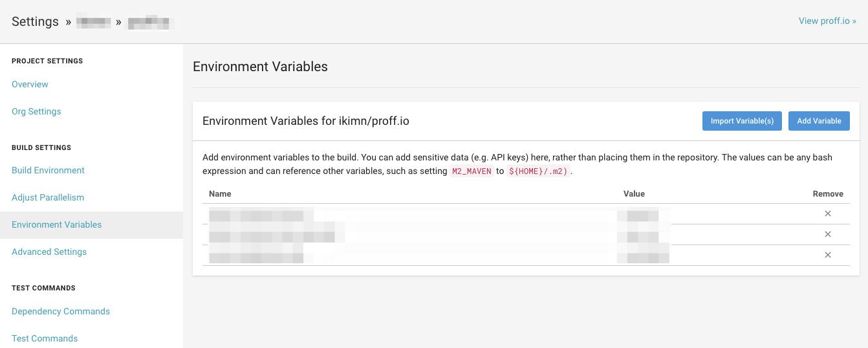Click the Add Variable button
This screenshot has width=868, height=348.
819,121
